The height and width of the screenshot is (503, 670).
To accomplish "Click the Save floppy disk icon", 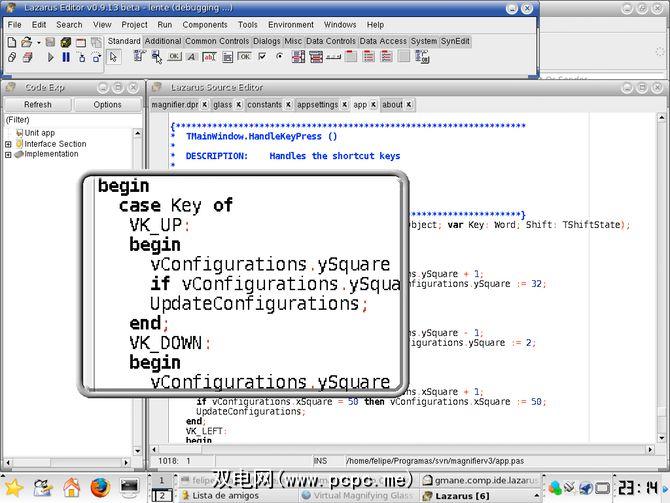I will pos(50,42).
